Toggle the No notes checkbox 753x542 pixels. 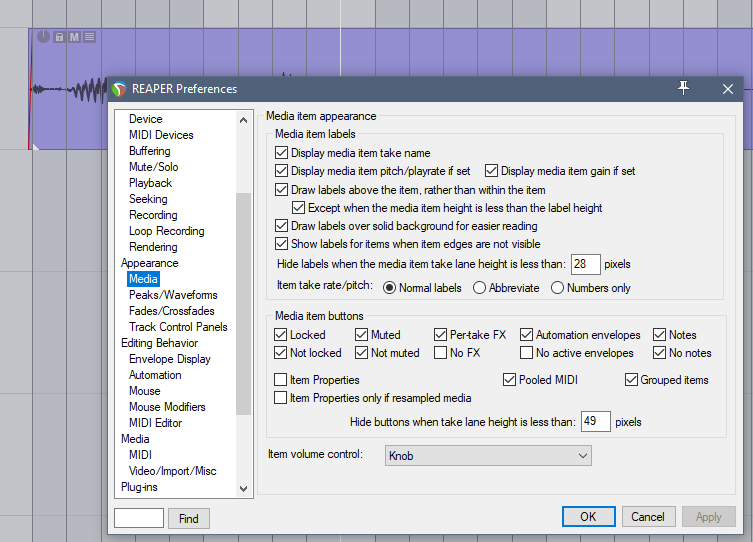[x=659, y=353]
